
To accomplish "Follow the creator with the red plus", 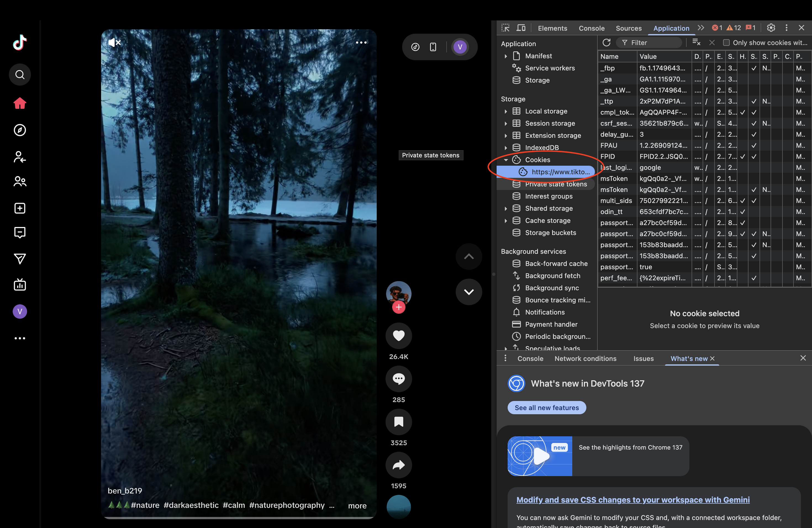I will (x=399, y=307).
